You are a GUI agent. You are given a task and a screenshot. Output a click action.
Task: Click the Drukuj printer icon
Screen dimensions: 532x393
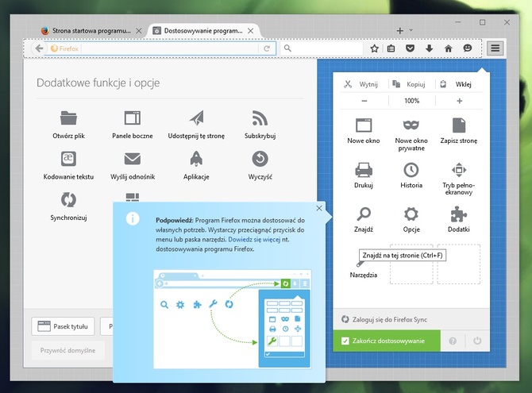[x=364, y=170]
